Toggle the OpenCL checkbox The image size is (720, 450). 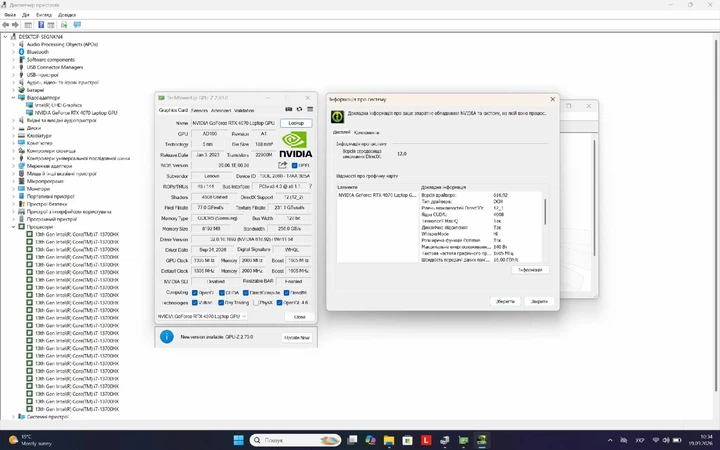[195, 292]
